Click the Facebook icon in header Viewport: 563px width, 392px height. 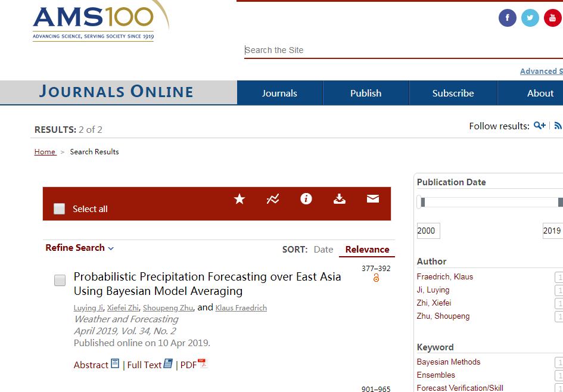pos(507,18)
